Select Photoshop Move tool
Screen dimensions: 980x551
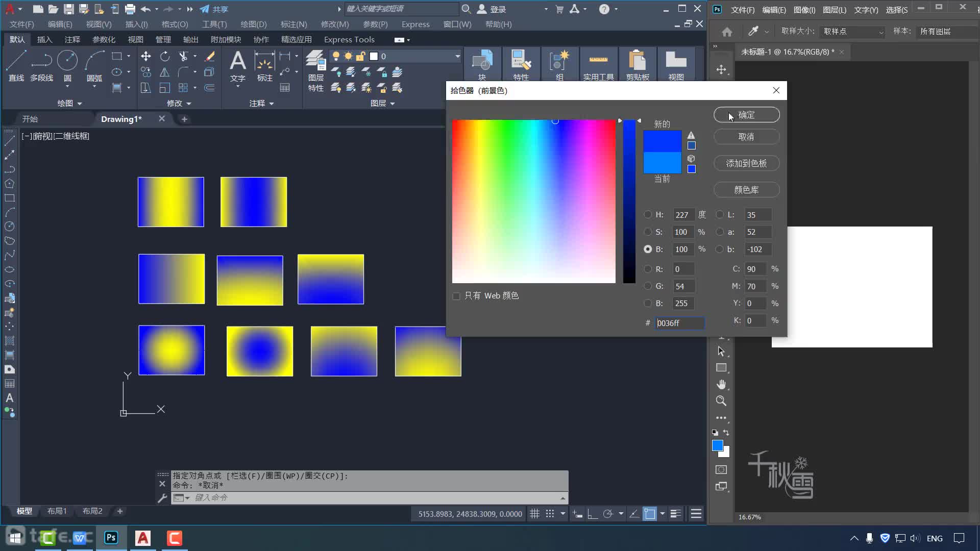[721, 69]
